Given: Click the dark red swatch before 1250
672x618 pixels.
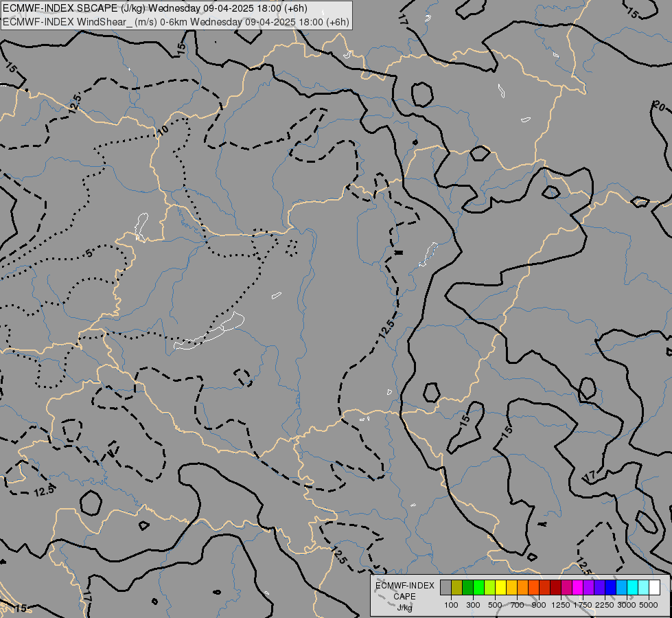Looking at the screenshot, I should pyautogui.click(x=555, y=587).
